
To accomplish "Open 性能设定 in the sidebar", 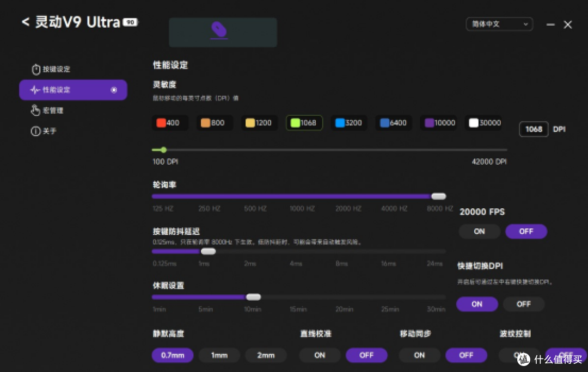I will tap(73, 90).
